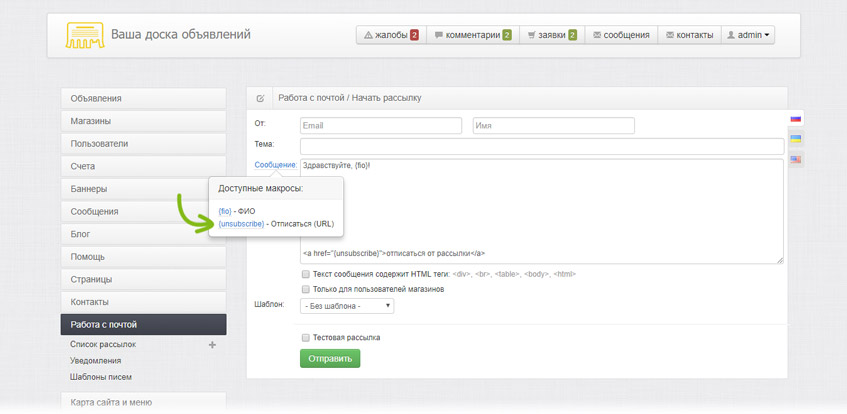This screenshot has width=847, height=414.
Task: Click the green badge on комментарии
Action: point(507,35)
